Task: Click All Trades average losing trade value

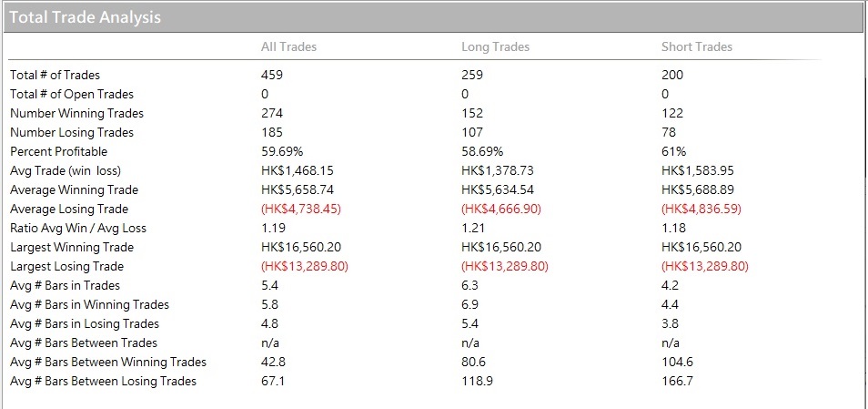Action: pyautogui.click(x=304, y=209)
